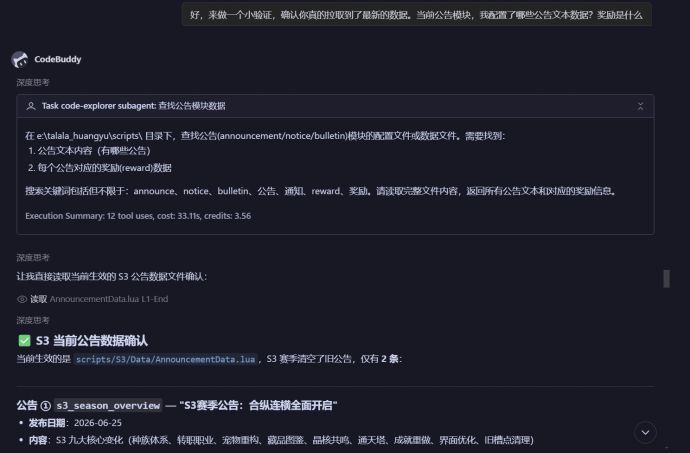Click the 内容: S3 九大核心变化 line
This screenshot has width=690, height=453.
pos(281,440)
